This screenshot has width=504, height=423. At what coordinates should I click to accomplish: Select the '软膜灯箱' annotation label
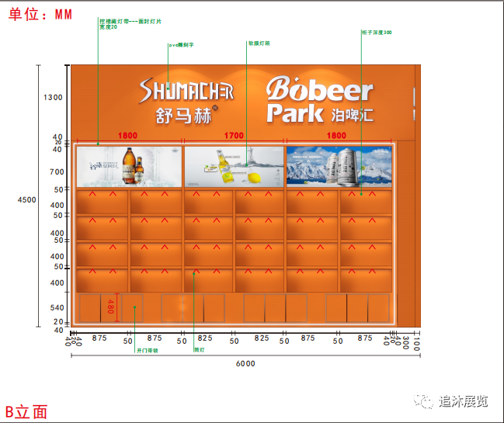pos(259,43)
